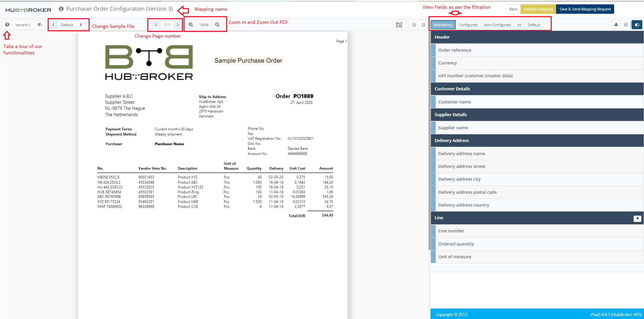Viewport: 644px width, 319px height.
Task: Click the Excel file icon above PDF
Action: tap(414, 25)
